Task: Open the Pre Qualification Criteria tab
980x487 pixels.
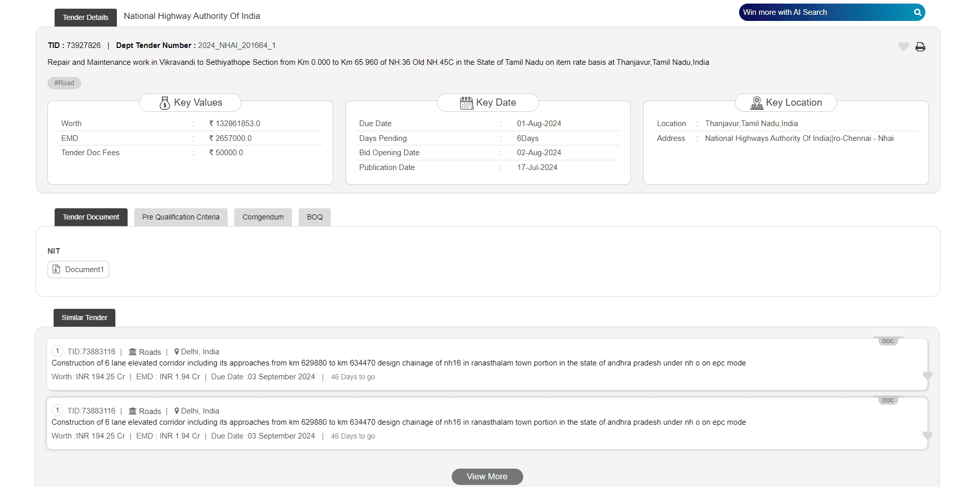Action: click(x=181, y=217)
